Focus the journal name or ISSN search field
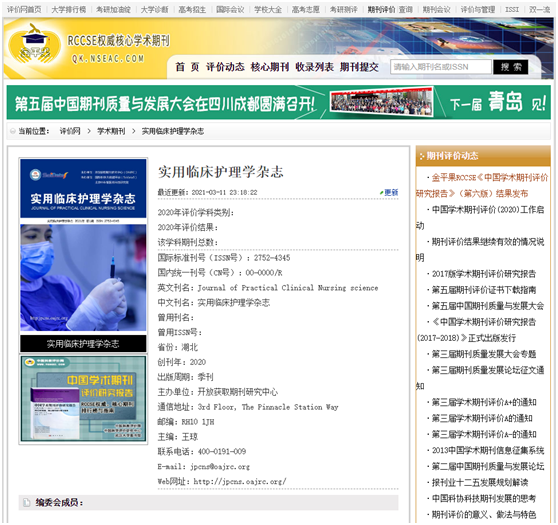Screen dimensions: 558x525 441,67
